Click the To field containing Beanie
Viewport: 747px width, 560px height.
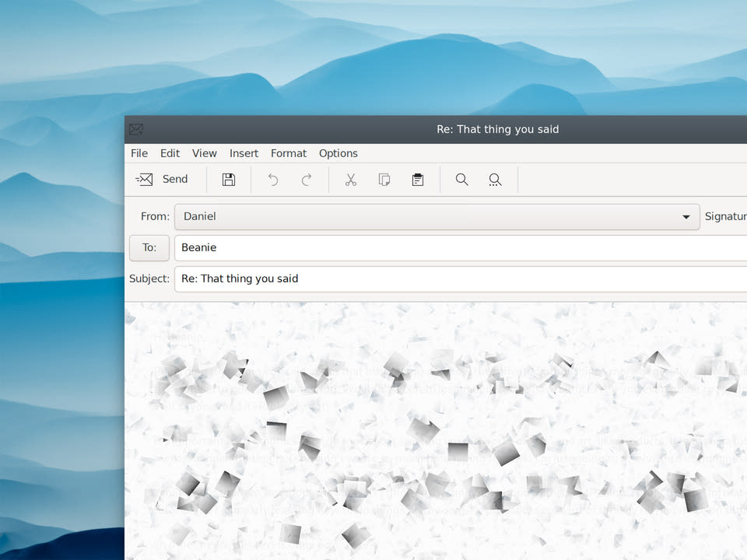pyautogui.click(x=389, y=247)
